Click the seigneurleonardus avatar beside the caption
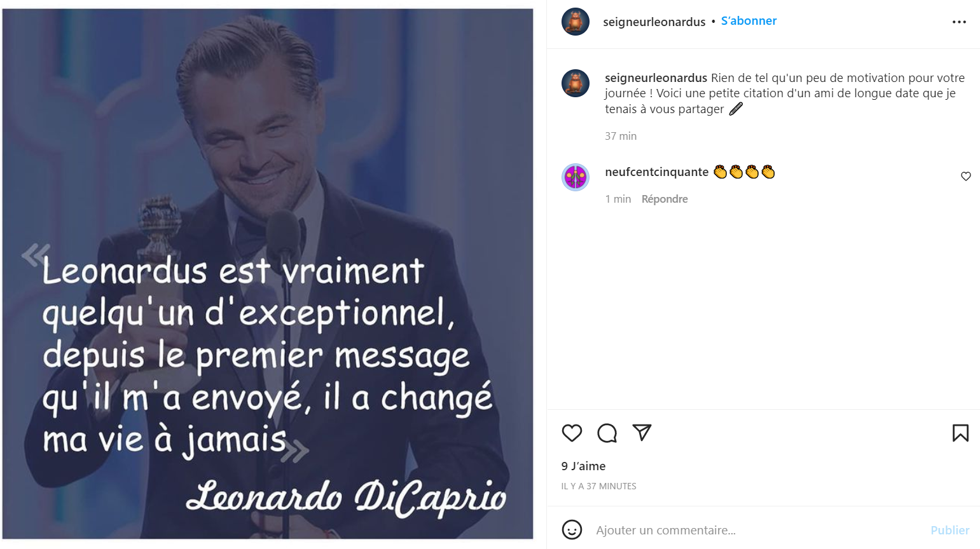980x549 pixels. coord(576,83)
